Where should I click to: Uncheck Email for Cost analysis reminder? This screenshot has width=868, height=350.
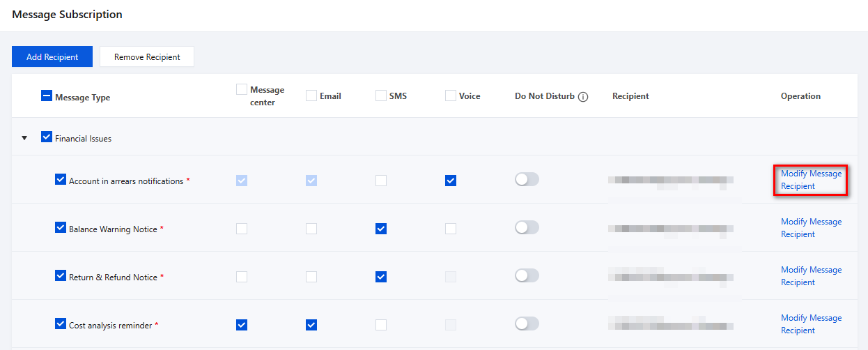(311, 325)
